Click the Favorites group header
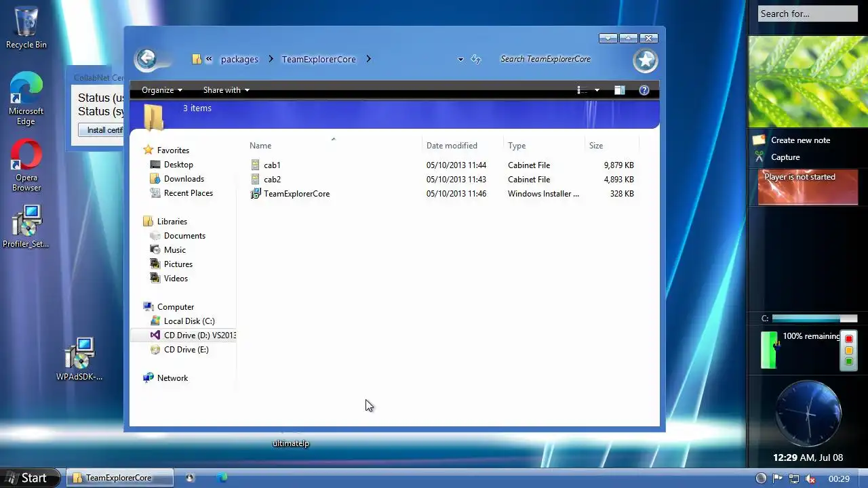868x488 pixels. coord(173,150)
